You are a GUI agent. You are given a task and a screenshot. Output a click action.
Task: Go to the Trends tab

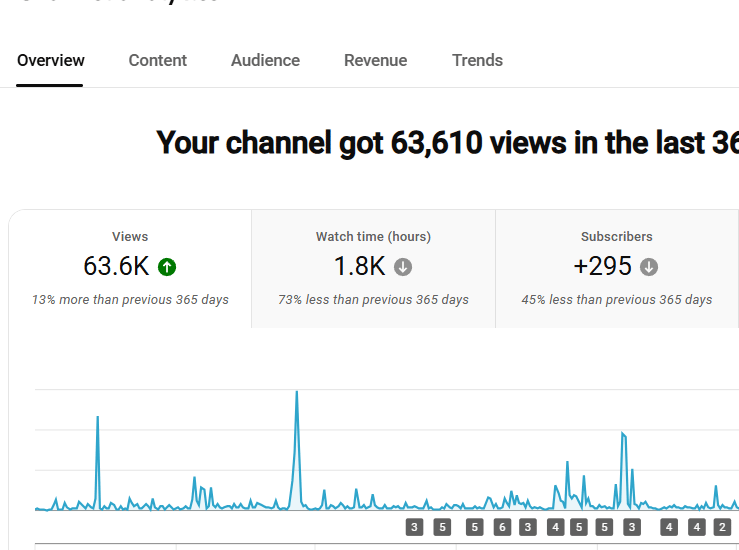pos(477,60)
